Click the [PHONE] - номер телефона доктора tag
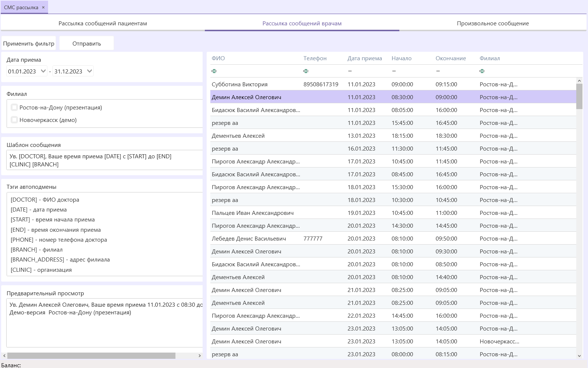Screen dimensions: 588x368 pyautogui.click(x=59, y=239)
